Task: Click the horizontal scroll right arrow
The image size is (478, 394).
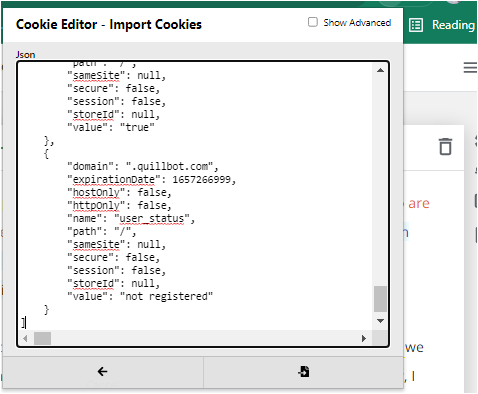Action: (364, 339)
